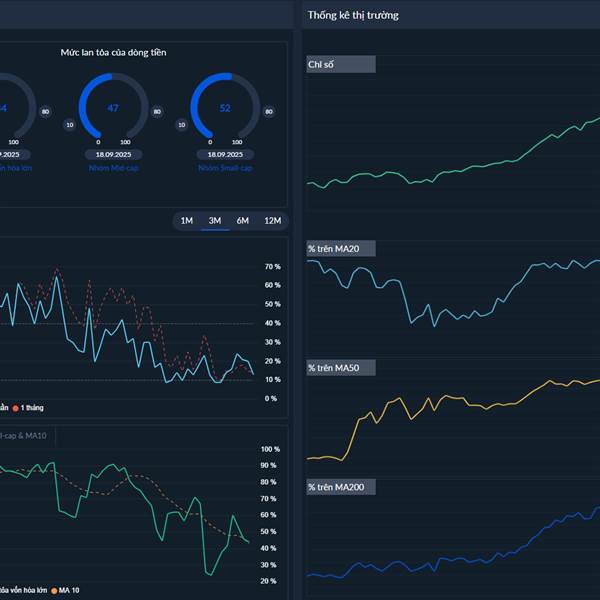Open the 'Nhóm Small-cap' link
This screenshot has width=600, height=600.
click(x=225, y=168)
